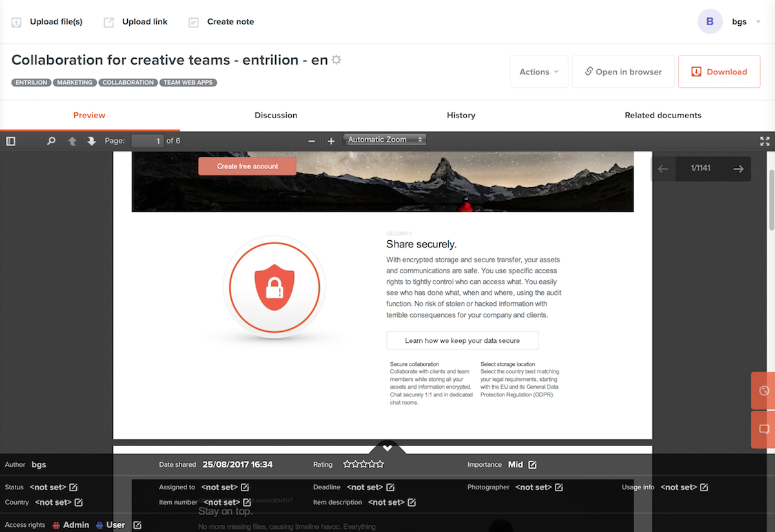The width and height of the screenshot is (775, 532).
Task: Rate the document with one star
Action: pyautogui.click(x=347, y=464)
